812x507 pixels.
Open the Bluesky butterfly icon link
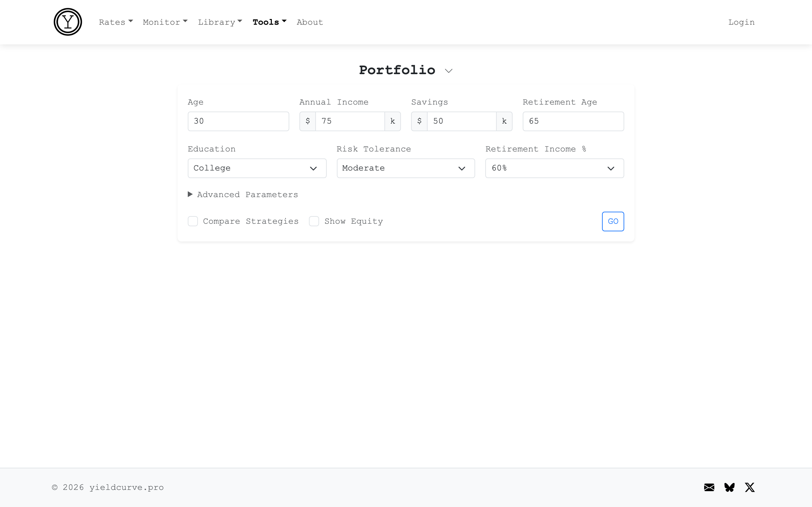click(730, 487)
